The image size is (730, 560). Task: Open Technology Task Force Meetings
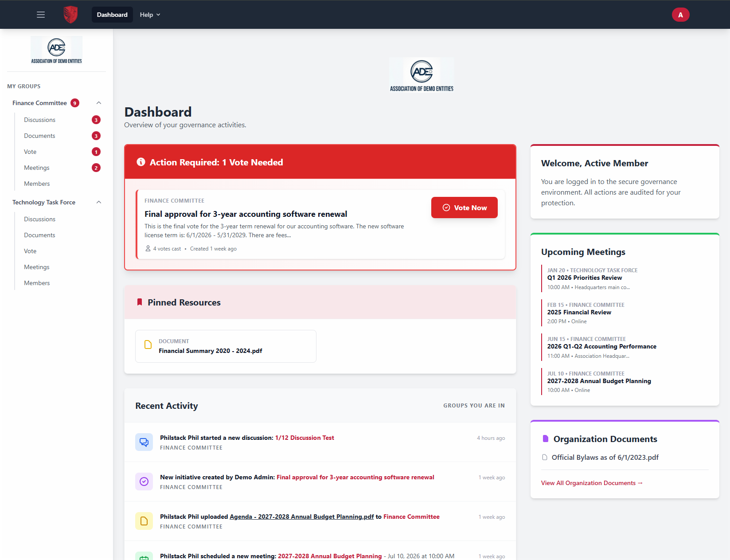tap(37, 267)
